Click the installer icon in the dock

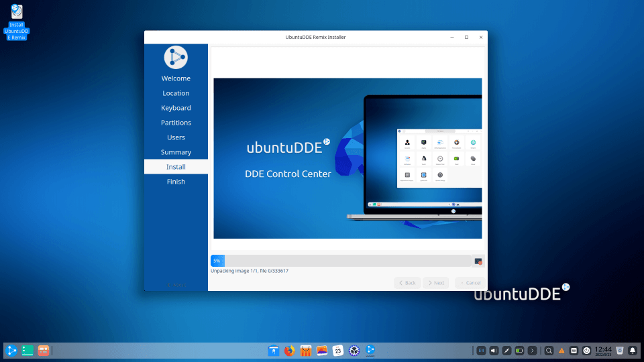click(x=370, y=350)
